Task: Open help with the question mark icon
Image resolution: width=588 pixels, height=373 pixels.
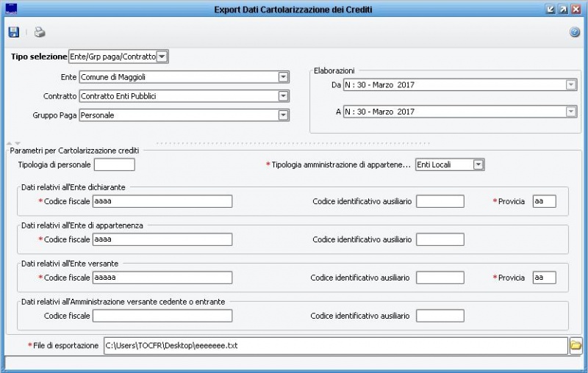Action: (x=575, y=32)
